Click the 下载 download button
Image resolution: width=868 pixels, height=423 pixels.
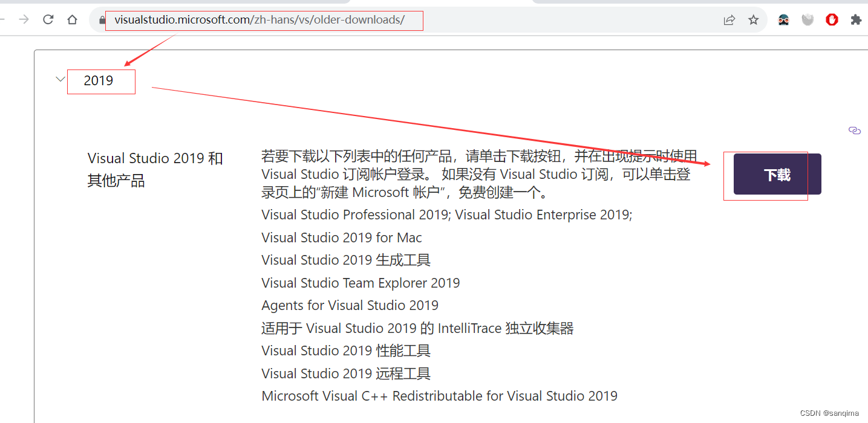point(777,174)
